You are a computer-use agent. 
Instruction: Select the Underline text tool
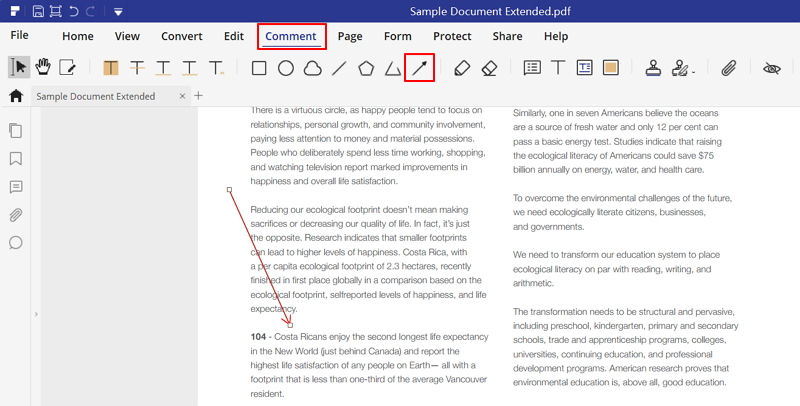pyautogui.click(x=163, y=68)
